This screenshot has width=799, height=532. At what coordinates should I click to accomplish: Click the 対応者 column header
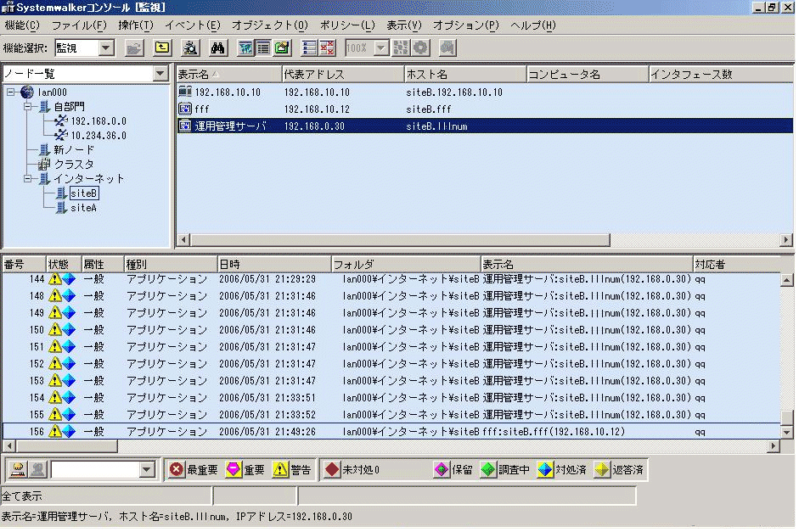(x=736, y=264)
